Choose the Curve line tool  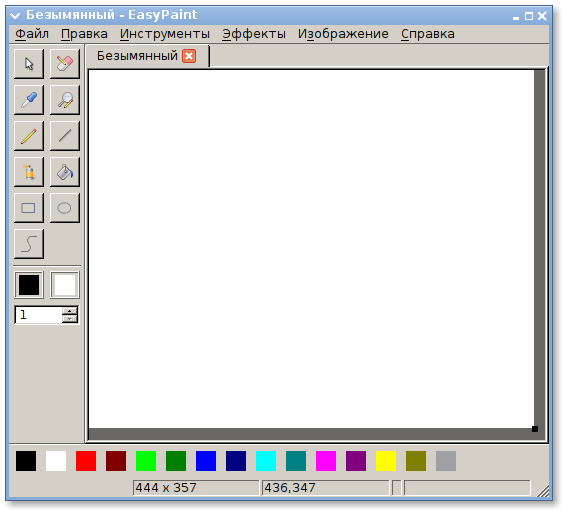click(x=29, y=244)
